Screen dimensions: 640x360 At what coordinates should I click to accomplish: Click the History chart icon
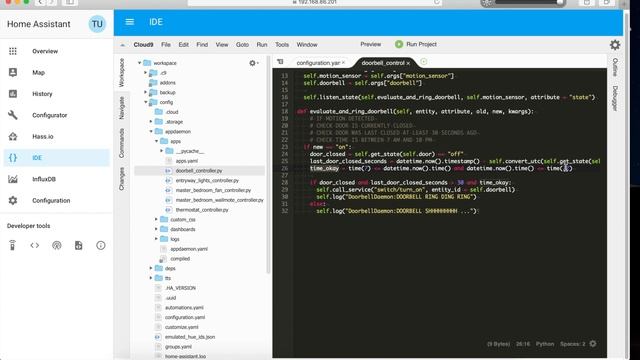[x=13, y=93]
